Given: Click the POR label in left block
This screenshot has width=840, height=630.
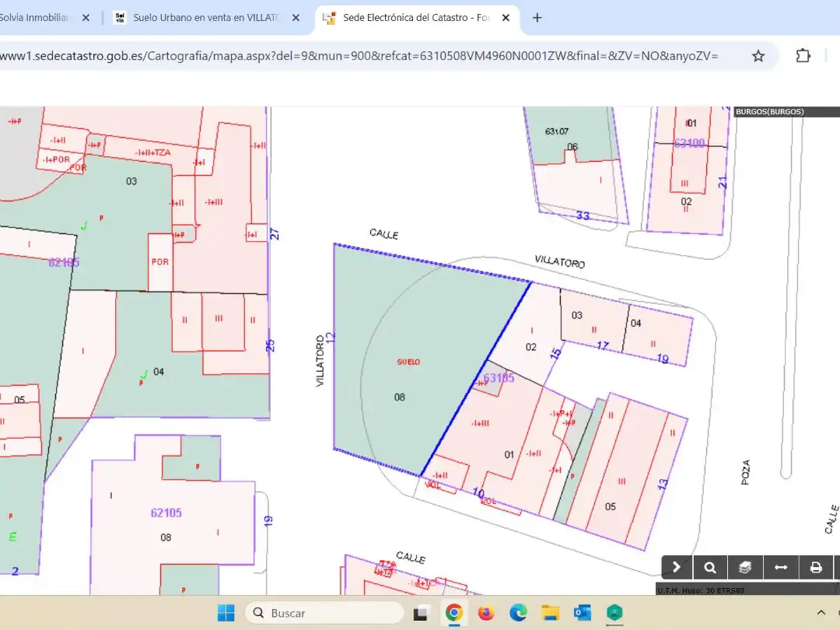Looking at the screenshot, I should 160,262.
